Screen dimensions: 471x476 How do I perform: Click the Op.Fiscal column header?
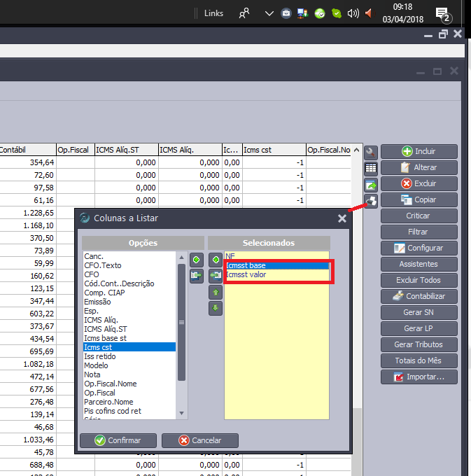tap(76, 150)
